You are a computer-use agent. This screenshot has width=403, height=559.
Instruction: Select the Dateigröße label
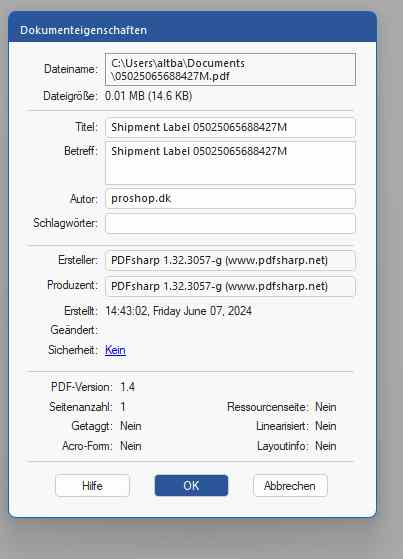70,96
